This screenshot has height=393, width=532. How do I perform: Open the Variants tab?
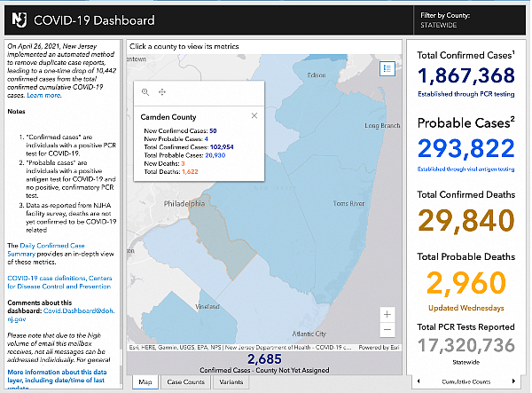click(232, 382)
